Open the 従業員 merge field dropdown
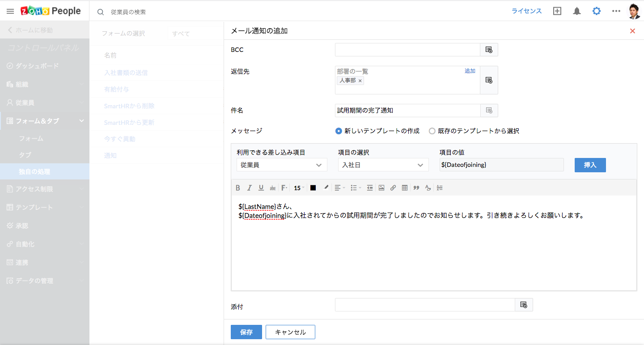This screenshot has width=644, height=345. click(x=282, y=165)
